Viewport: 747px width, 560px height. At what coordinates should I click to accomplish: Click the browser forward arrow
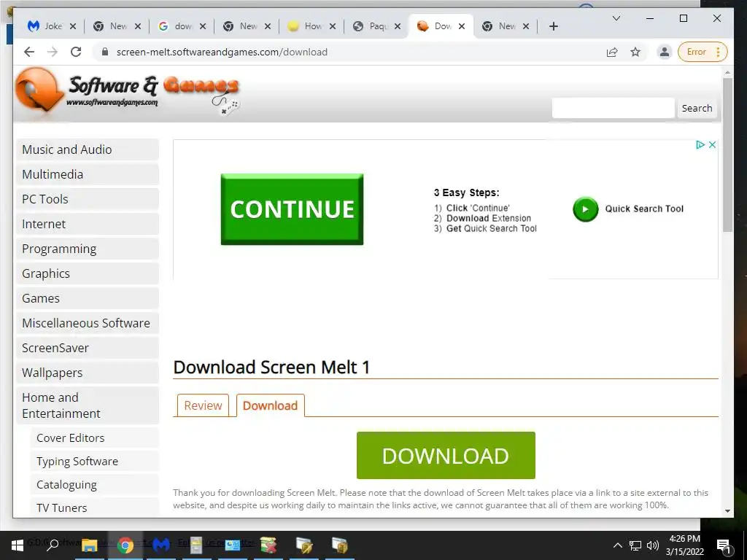53,52
